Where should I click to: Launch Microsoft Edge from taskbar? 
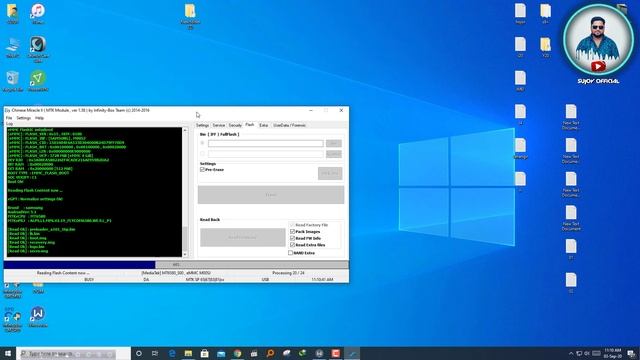172,353
